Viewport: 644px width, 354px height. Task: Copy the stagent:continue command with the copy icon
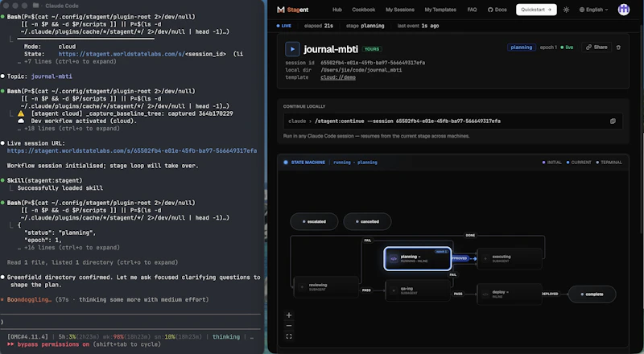point(613,121)
